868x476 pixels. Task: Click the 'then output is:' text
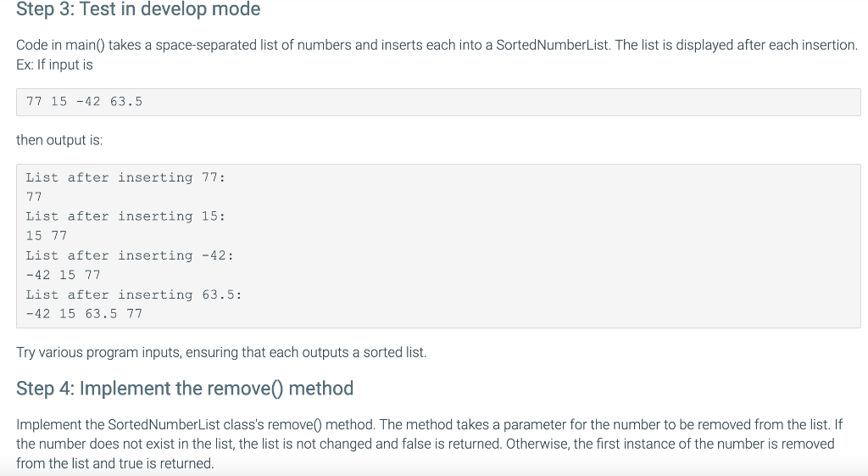point(59,140)
